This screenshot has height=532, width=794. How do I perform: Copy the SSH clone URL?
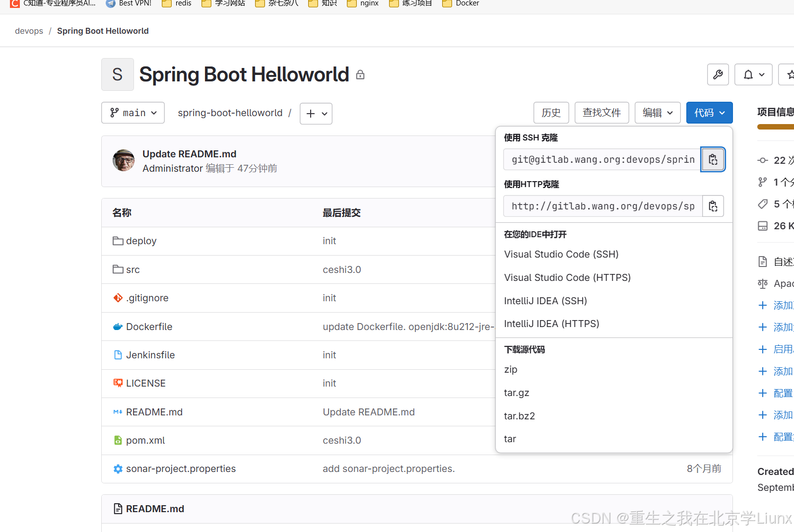(x=713, y=159)
